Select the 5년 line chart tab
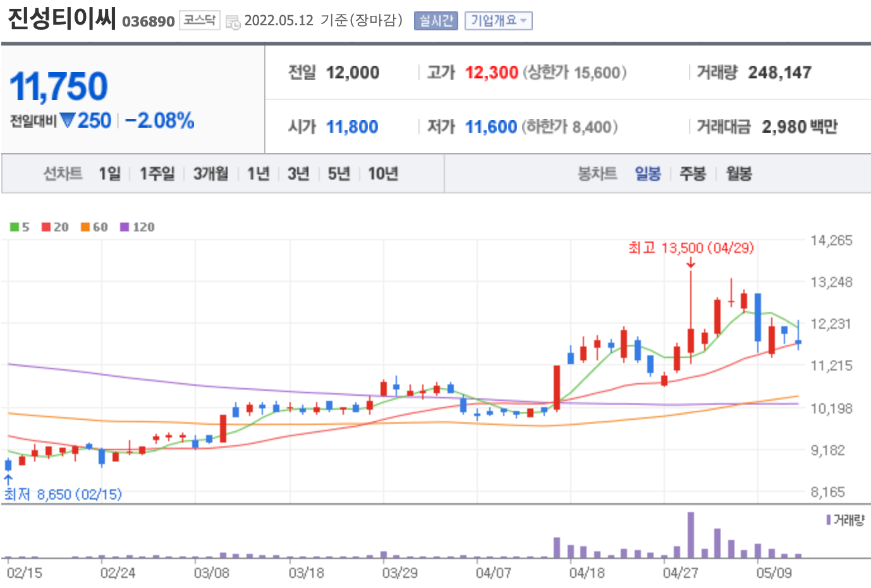 point(339,173)
